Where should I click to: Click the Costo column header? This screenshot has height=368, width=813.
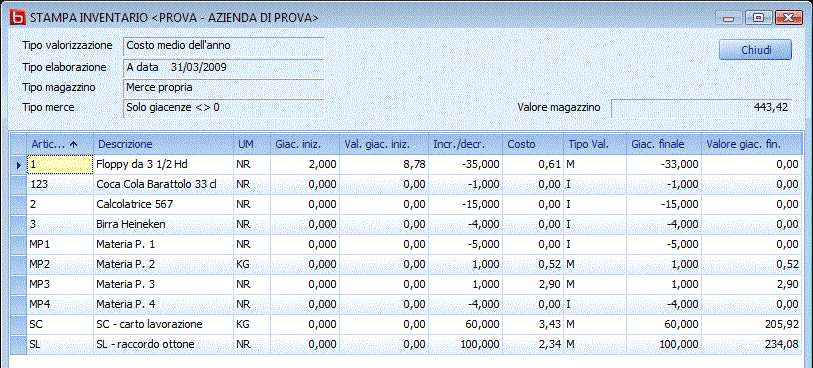533,144
